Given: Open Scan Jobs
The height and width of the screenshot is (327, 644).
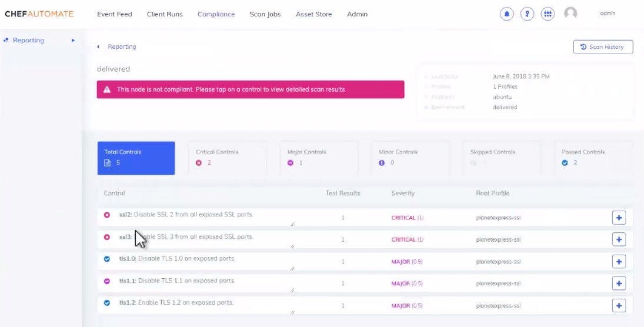Looking at the screenshot, I should 265,14.
